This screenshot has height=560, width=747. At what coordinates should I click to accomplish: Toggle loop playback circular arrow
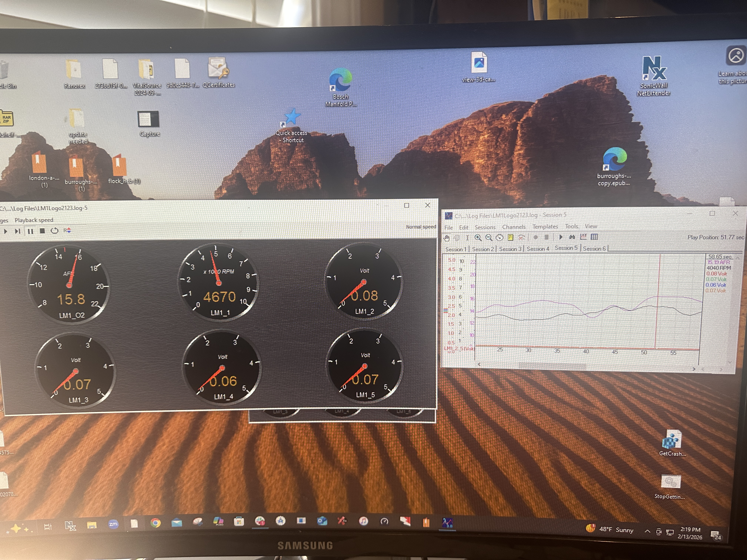[54, 231]
